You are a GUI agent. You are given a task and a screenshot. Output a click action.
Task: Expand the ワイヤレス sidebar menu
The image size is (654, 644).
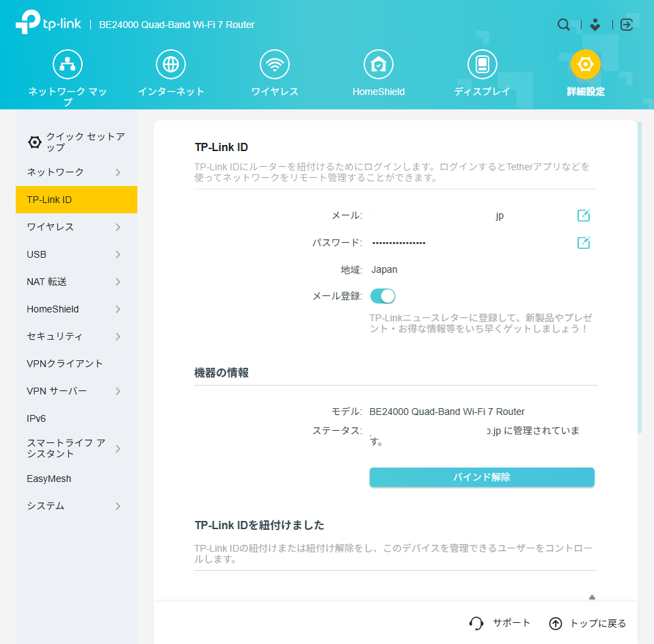[77, 227]
